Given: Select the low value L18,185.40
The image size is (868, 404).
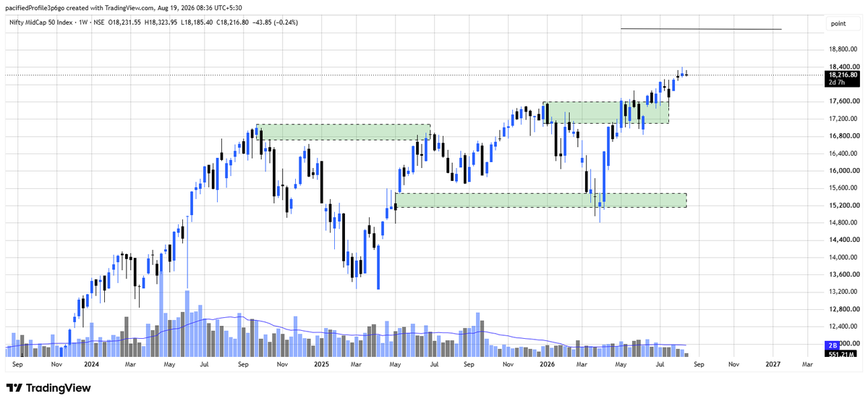Looking at the screenshot, I should pos(197,22).
